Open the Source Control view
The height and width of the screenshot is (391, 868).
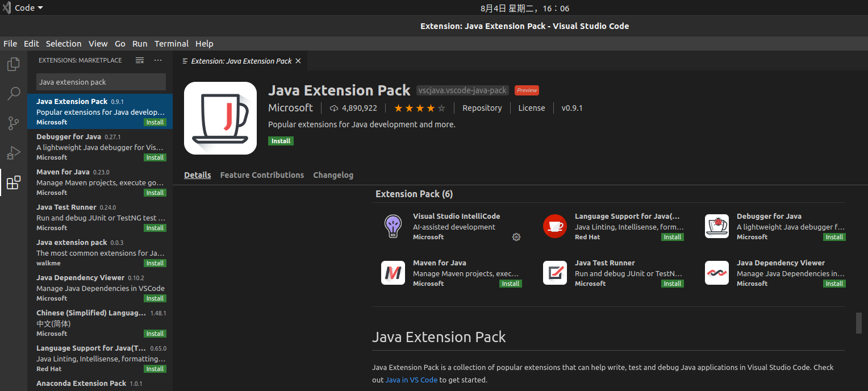(13, 123)
